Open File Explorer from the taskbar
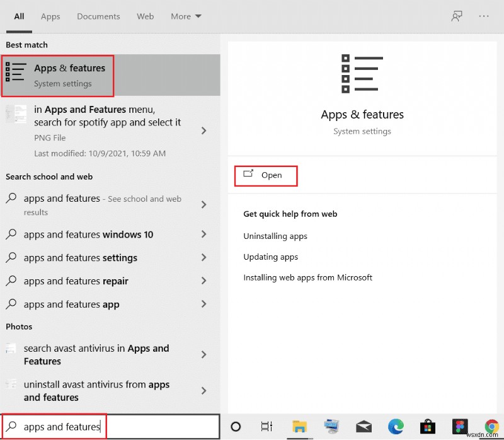 tap(299, 427)
